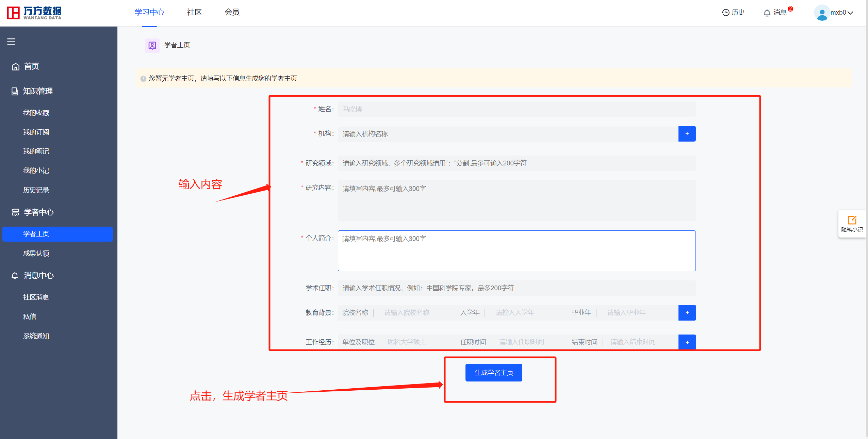The image size is (868, 439).
Task: Click the 生成学者主页 button
Action: click(x=493, y=373)
